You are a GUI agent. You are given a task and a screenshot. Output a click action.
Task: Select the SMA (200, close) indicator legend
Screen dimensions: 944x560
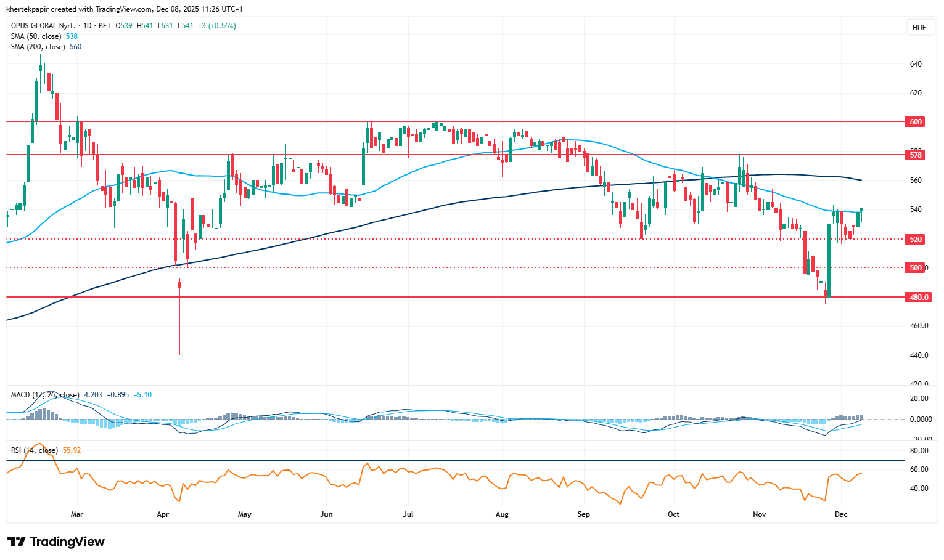38,47
